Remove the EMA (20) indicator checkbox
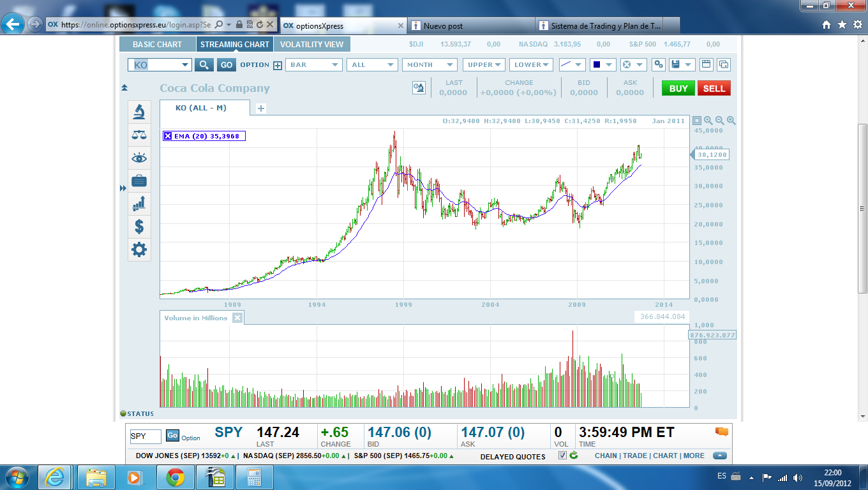 [x=168, y=136]
